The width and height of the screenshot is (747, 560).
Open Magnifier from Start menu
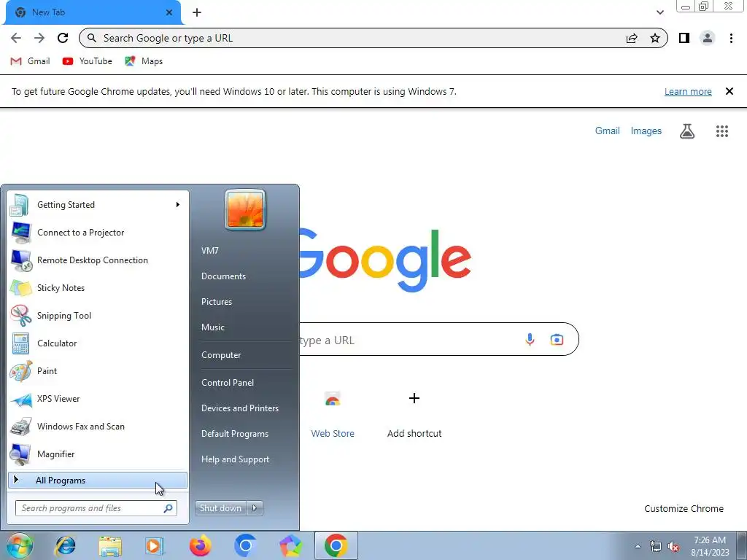[x=98, y=454]
